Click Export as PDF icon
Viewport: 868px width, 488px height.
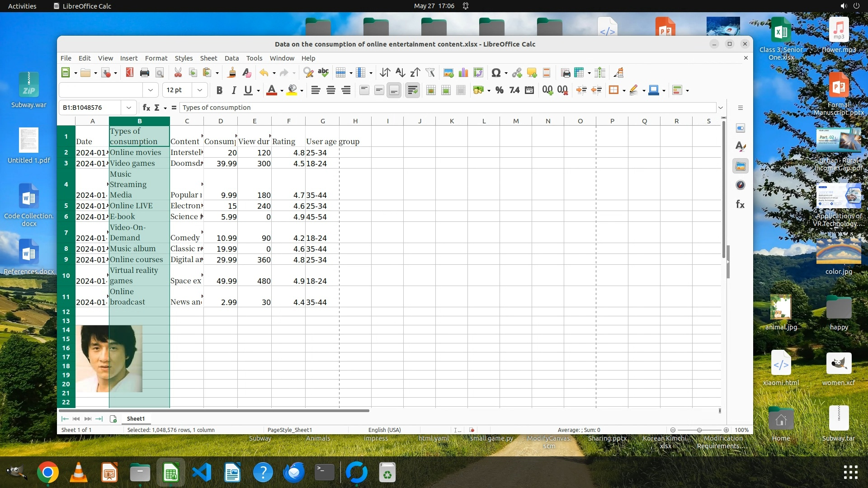129,73
